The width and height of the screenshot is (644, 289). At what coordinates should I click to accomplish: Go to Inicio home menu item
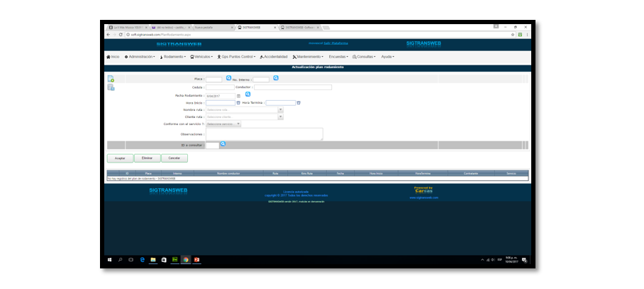click(x=113, y=57)
